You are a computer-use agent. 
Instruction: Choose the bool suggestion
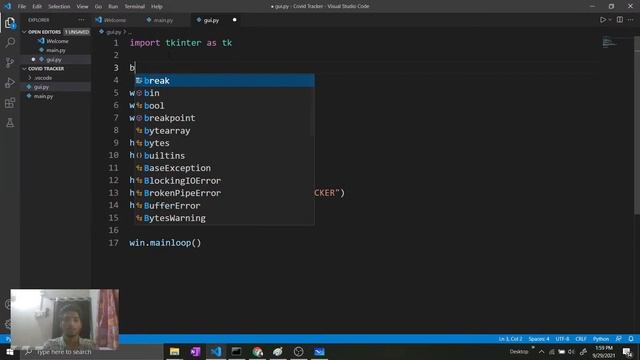[224, 106]
